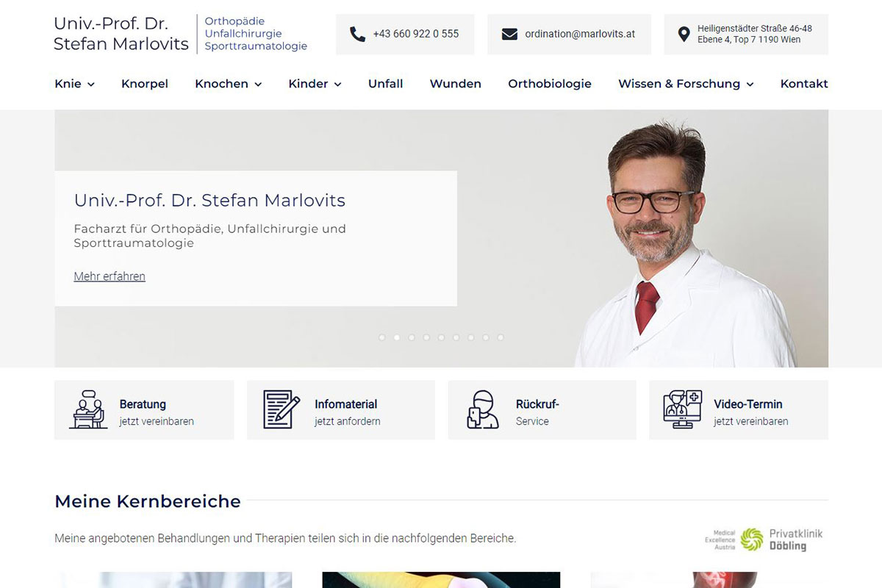Click the email envelope icon
This screenshot has width=882, height=588.
509,34
